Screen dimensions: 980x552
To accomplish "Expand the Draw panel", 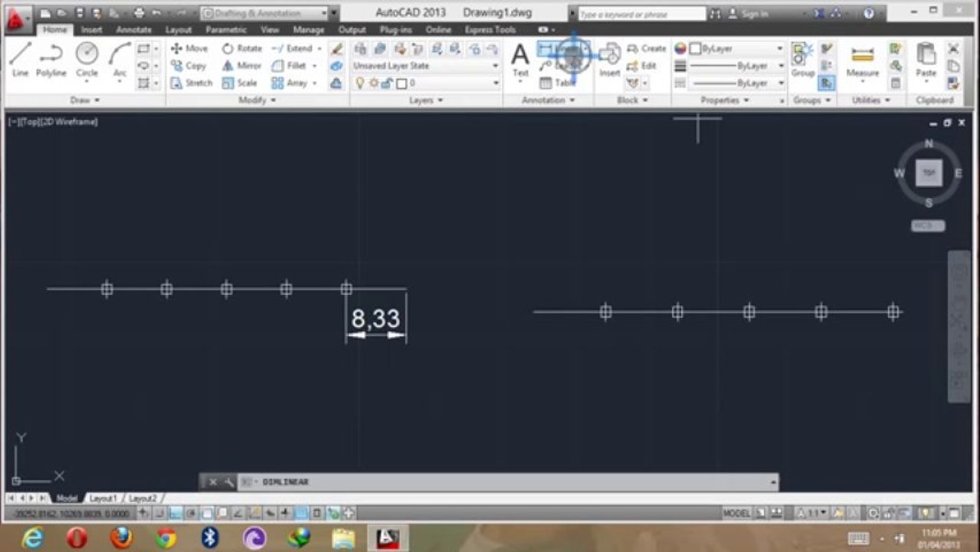I will [x=84, y=100].
